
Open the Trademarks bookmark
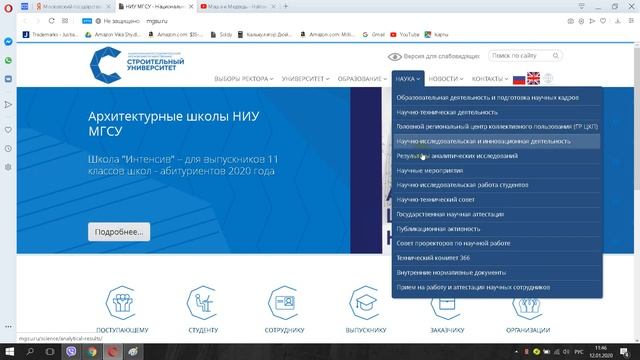click(x=51, y=35)
